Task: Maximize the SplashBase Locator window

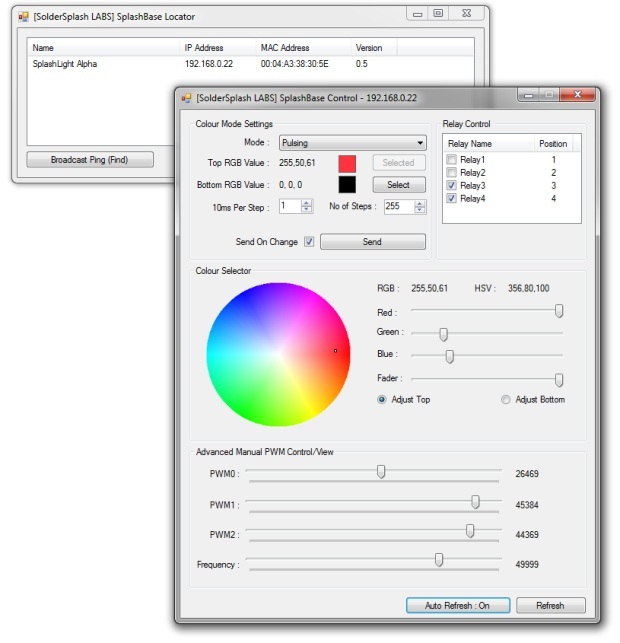Action: pyautogui.click(x=438, y=14)
